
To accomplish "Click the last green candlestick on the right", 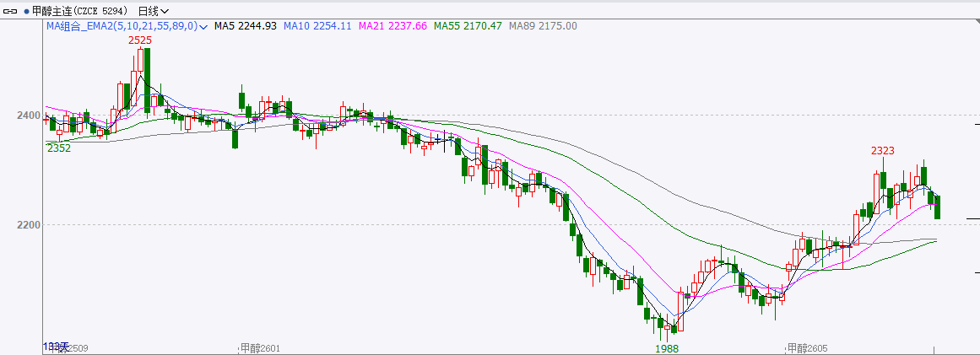I will point(937,207).
